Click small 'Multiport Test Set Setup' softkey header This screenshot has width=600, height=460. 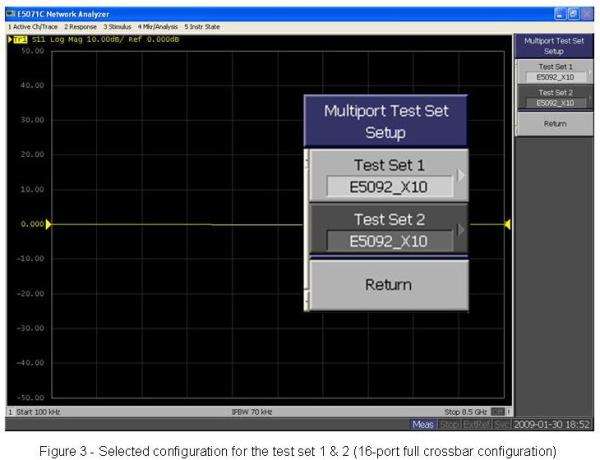click(x=554, y=46)
